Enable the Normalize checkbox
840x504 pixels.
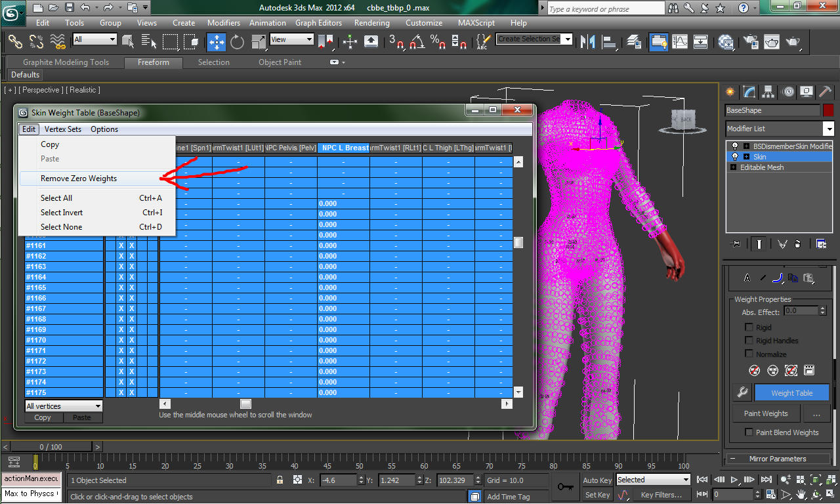click(x=749, y=354)
